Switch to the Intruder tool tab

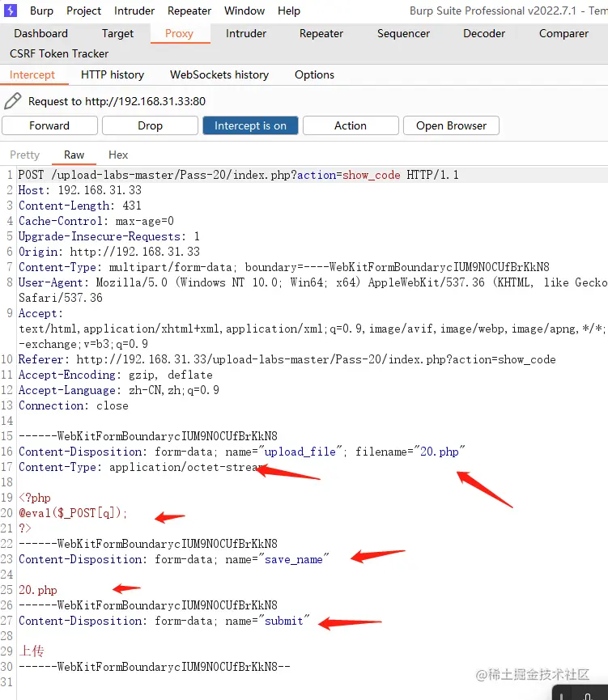[x=245, y=33]
